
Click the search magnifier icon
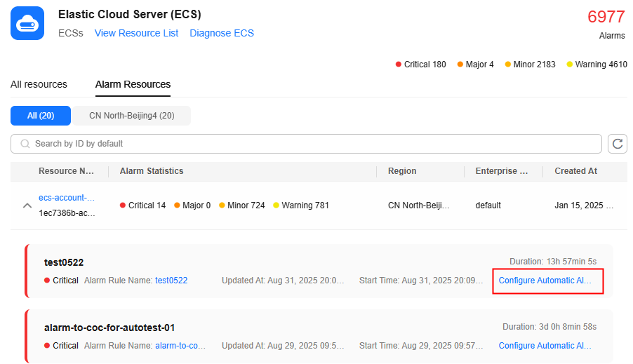click(25, 144)
